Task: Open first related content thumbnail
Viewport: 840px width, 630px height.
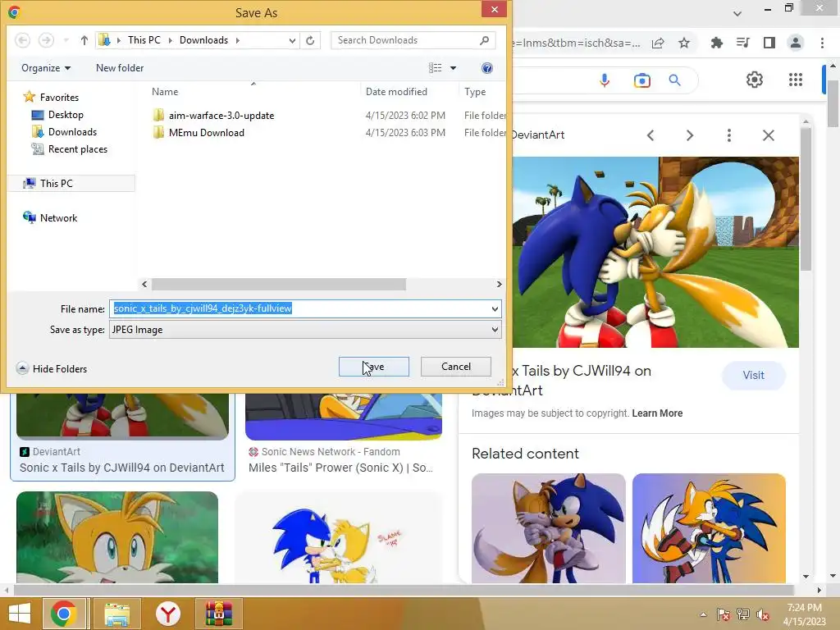Action: 548,527
